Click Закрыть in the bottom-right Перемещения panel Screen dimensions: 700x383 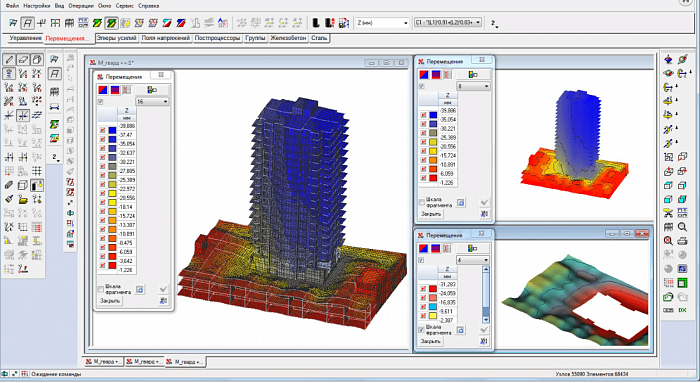tap(431, 341)
